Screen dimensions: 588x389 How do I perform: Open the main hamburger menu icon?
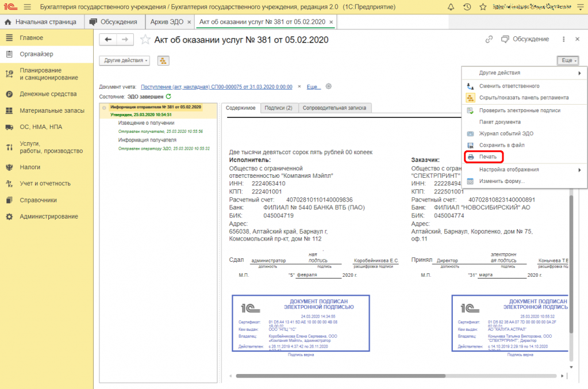pos(27,7)
